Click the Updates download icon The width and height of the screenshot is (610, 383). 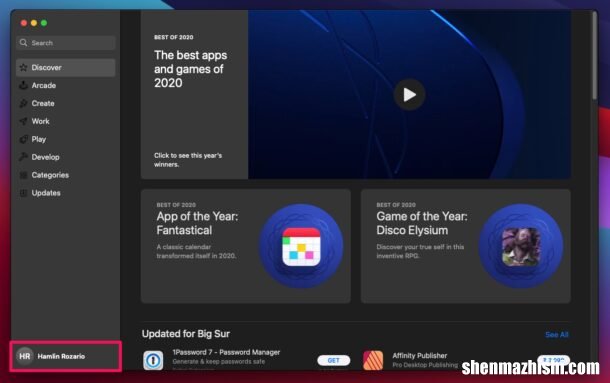click(x=23, y=193)
